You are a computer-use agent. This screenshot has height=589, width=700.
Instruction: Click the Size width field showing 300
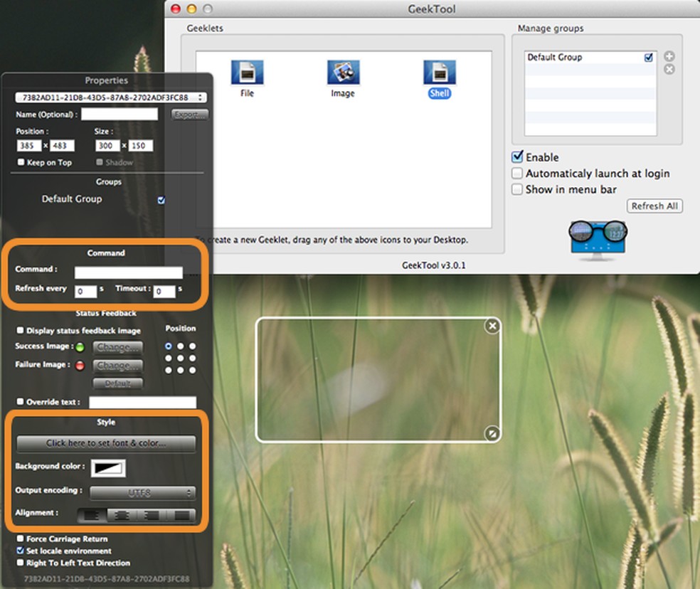[107, 146]
